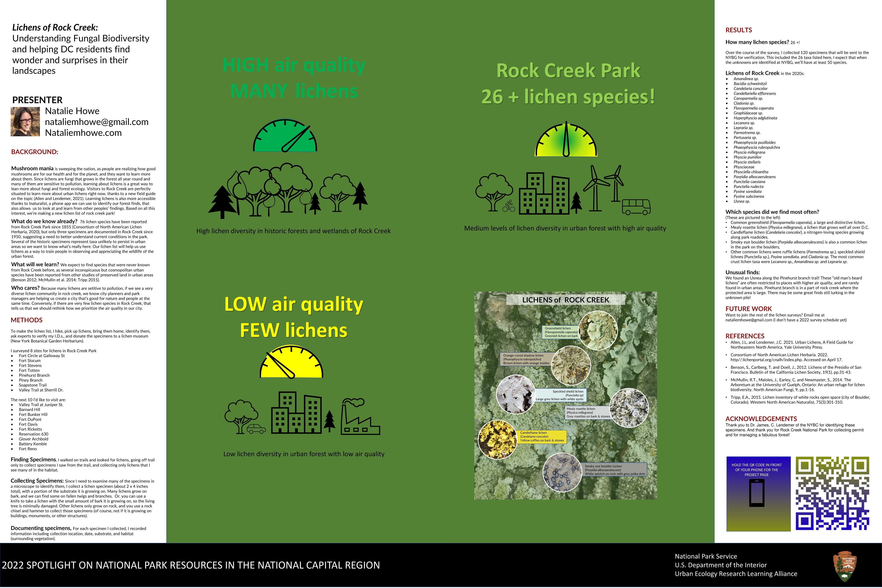Click the nataliemhowe@gmail.com email address

[96, 122]
